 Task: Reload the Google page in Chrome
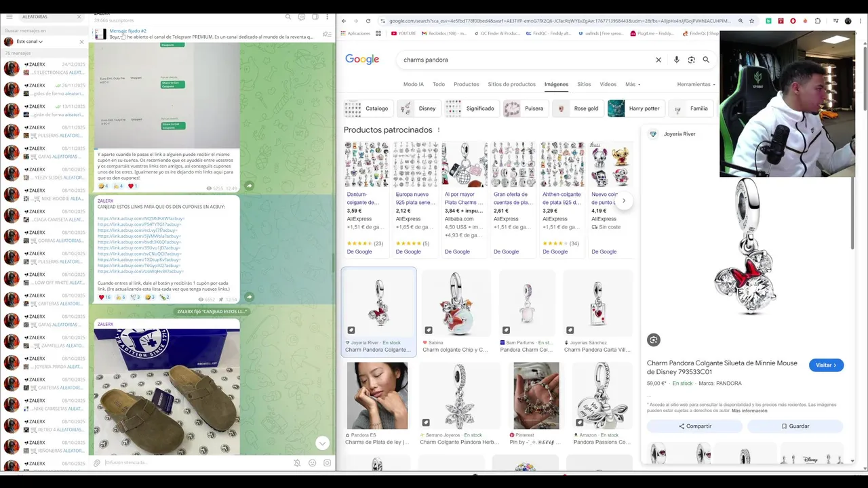coord(368,21)
